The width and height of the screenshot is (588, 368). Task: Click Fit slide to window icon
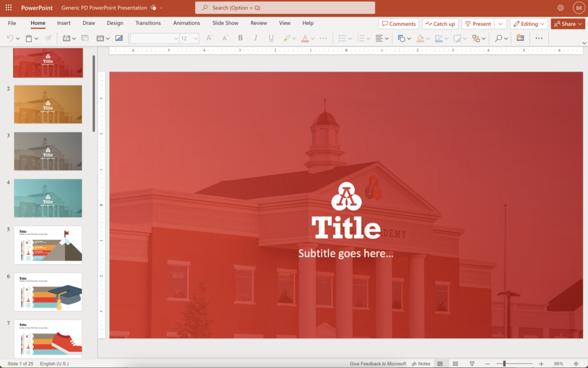point(576,363)
